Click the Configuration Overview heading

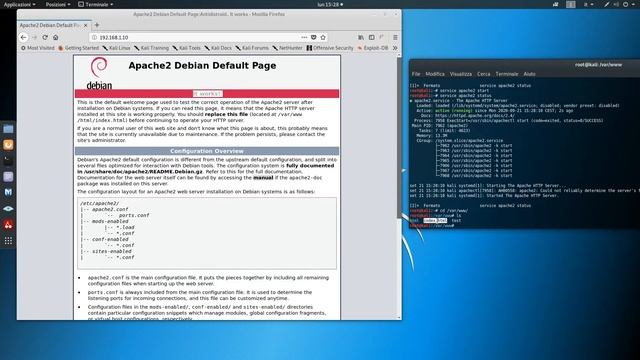click(207, 151)
